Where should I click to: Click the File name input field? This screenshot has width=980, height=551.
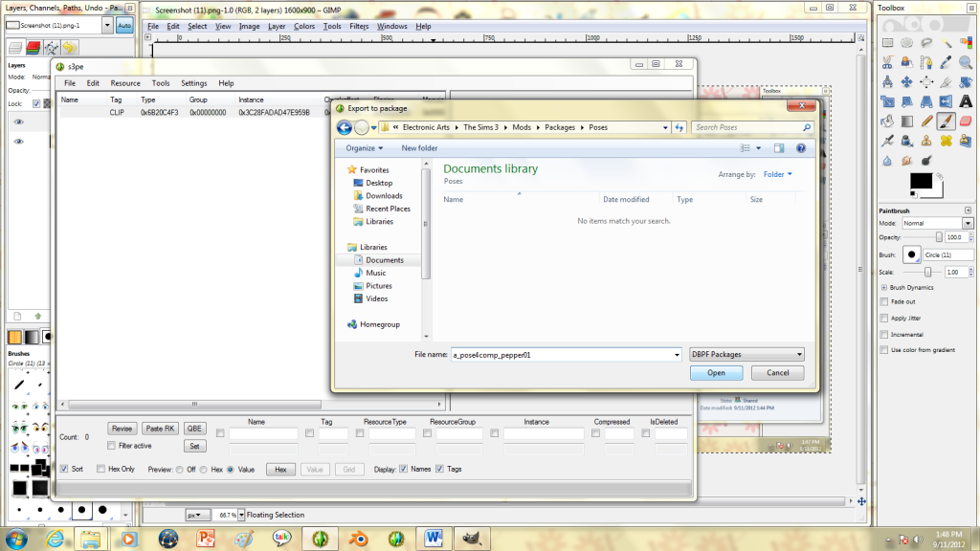[x=562, y=355]
